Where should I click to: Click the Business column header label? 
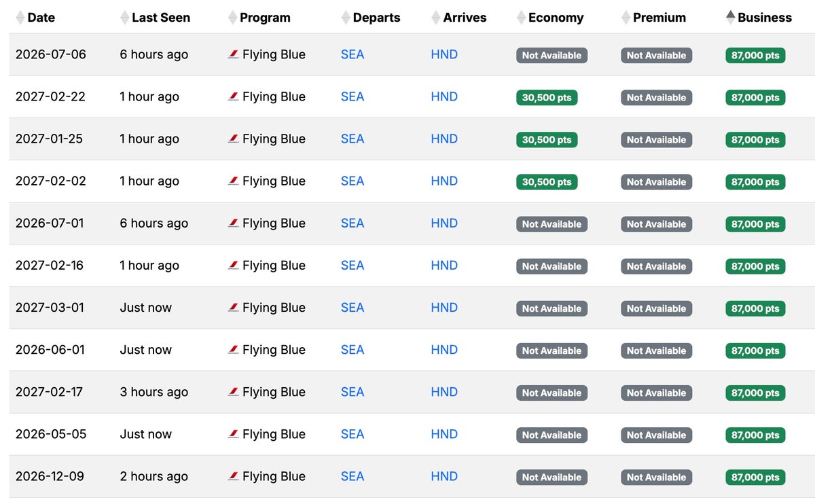765,18
